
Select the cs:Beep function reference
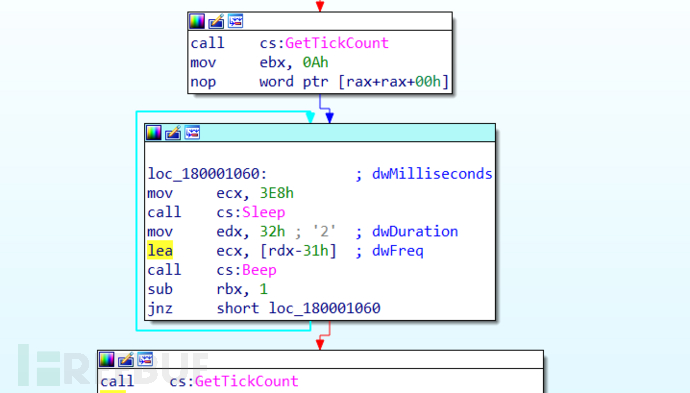[246, 270]
